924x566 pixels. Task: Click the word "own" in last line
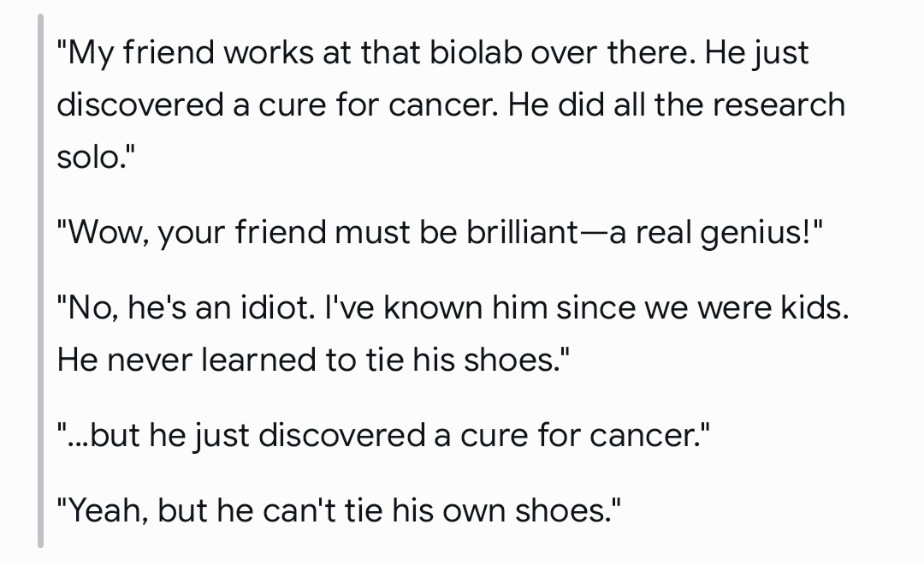coord(474,510)
